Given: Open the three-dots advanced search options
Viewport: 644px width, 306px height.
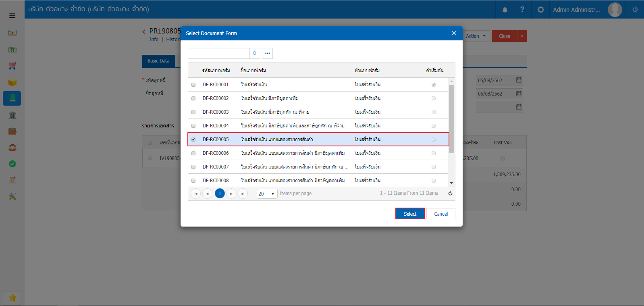Looking at the screenshot, I should click(x=267, y=53).
